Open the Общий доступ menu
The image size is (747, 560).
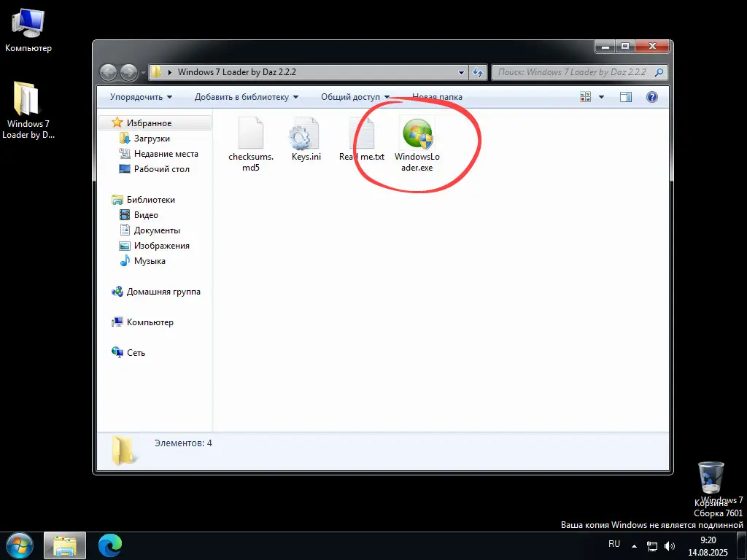click(355, 96)
